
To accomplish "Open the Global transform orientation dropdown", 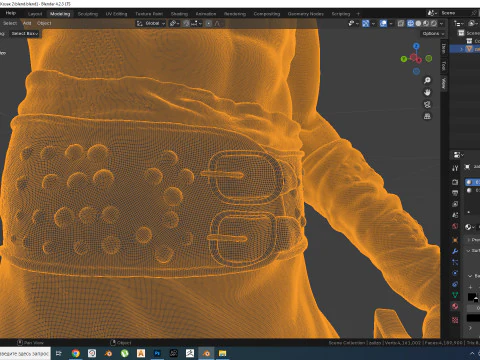I will [x=151, y=23].
